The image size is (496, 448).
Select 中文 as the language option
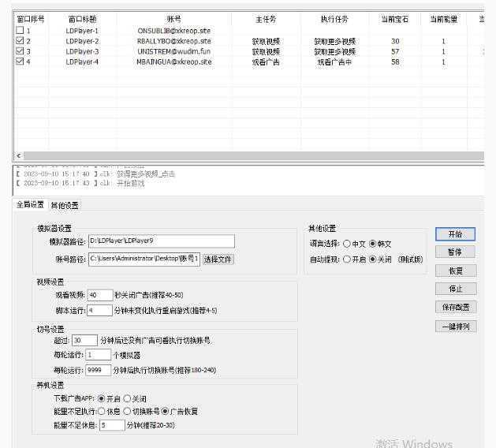click(348, 245)
